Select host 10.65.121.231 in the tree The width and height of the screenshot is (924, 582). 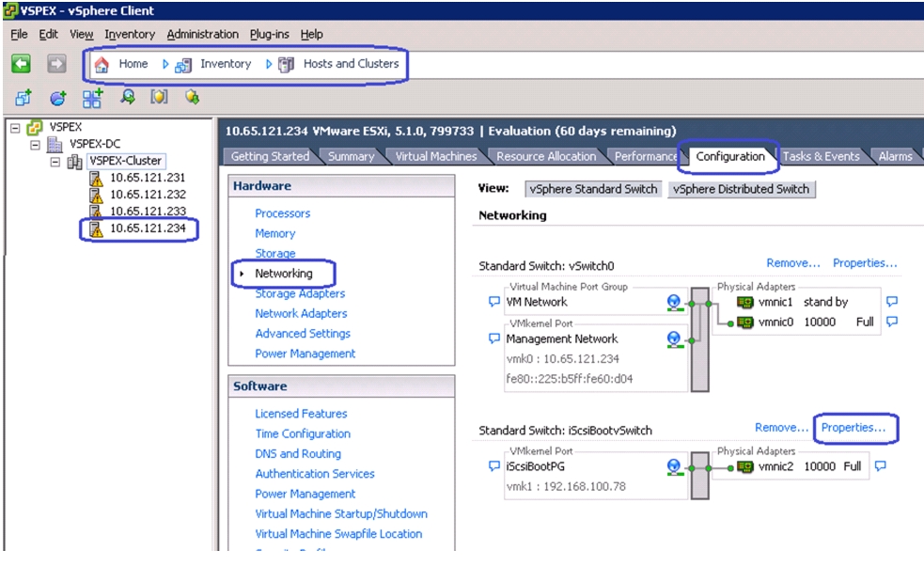tap(148, 178)
